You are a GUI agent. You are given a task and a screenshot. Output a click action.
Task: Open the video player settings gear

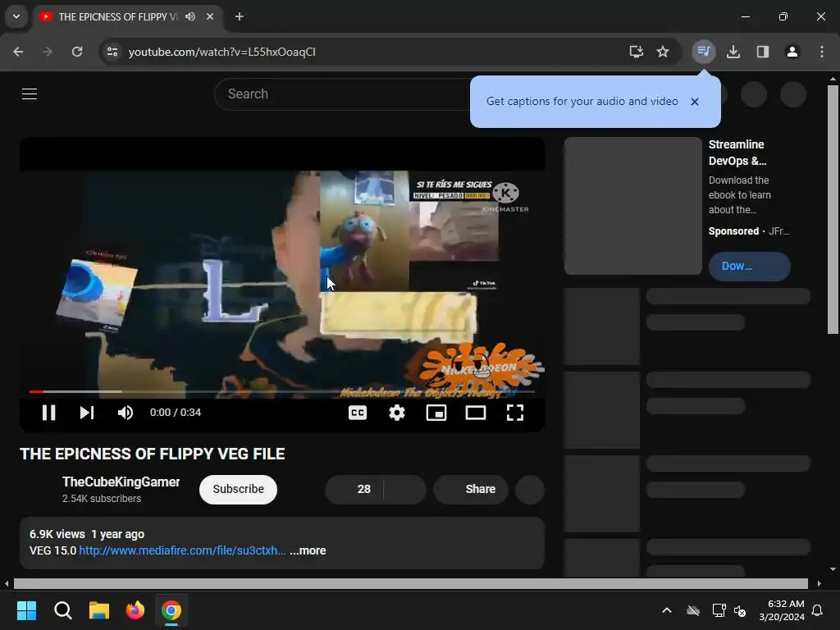[397, 413]
